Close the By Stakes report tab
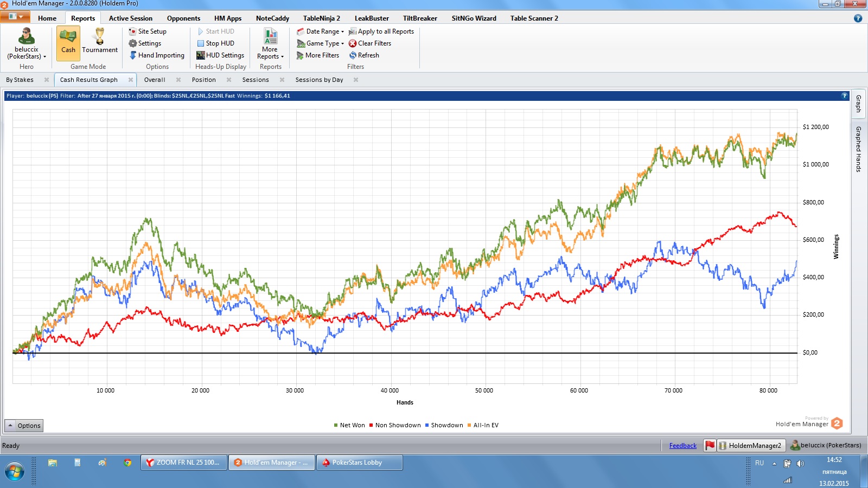The image size is (868, 488). [47, 80]
